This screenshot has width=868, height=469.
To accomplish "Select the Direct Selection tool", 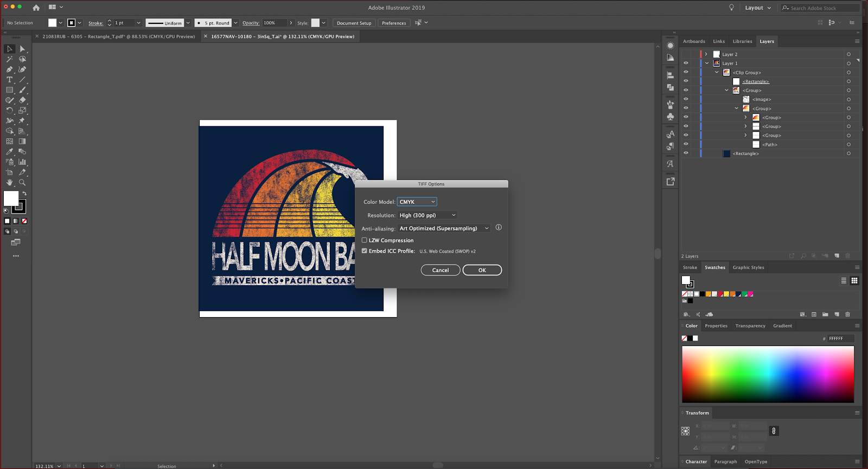I will [x=22, y=49].
